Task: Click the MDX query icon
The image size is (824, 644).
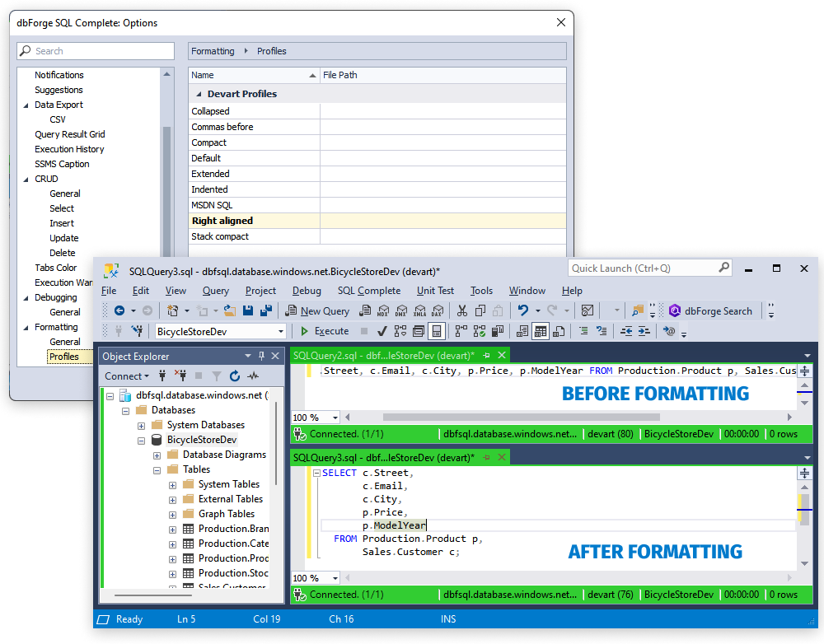Action: pyautogui.click(x=383, y=311)
